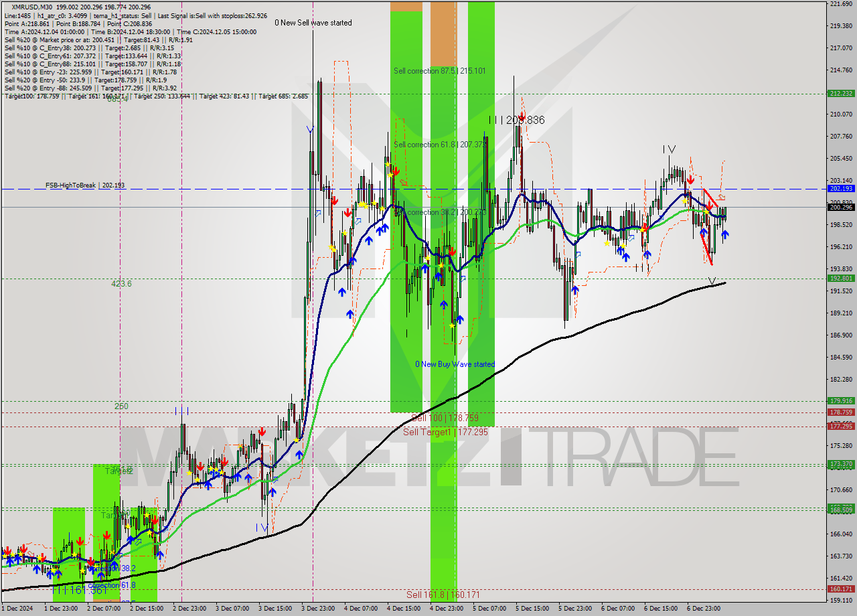The width and height of the screenshot is (857, 616).
Task: Click the red 177.295 price tag
Action: [x=842, y=426]
